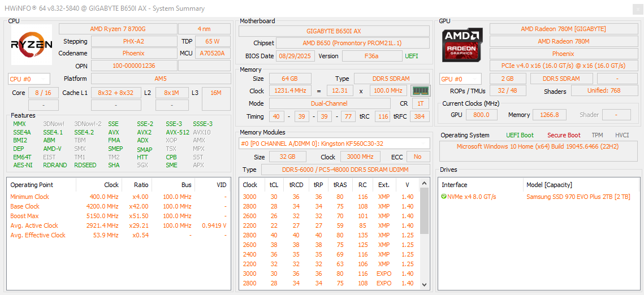Screen dimensions: 644x295
Task: Close the System Summary window
Action: tap(637, 8)
